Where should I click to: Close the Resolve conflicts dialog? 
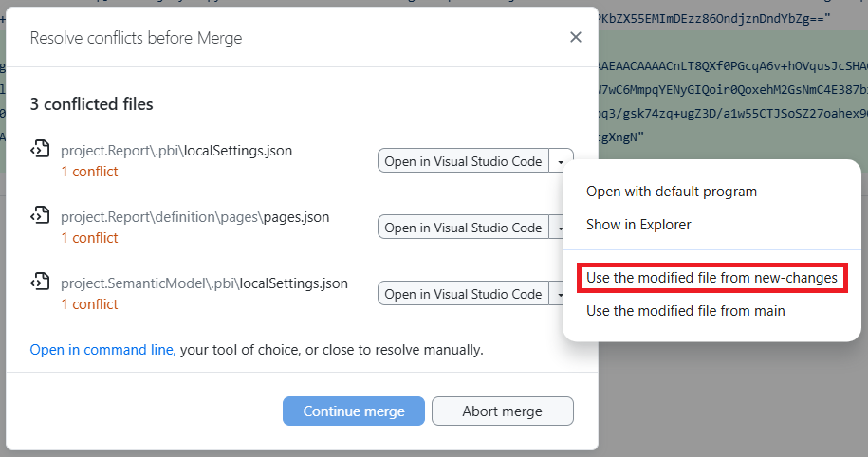click(x=575, y=38)
